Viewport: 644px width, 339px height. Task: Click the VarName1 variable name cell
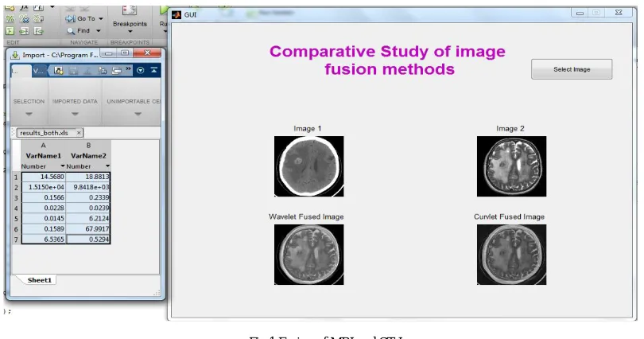pyautogui.click(x=43, y=156)
